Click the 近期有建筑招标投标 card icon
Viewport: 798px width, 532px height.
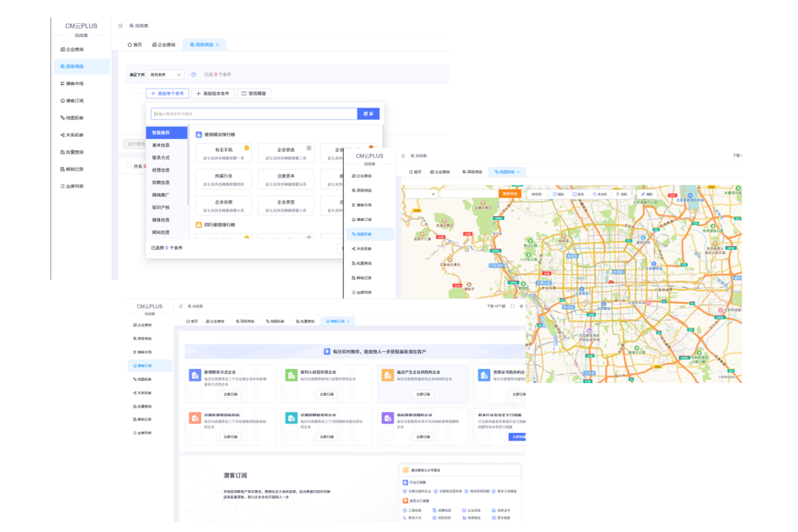tap(195, 418)
